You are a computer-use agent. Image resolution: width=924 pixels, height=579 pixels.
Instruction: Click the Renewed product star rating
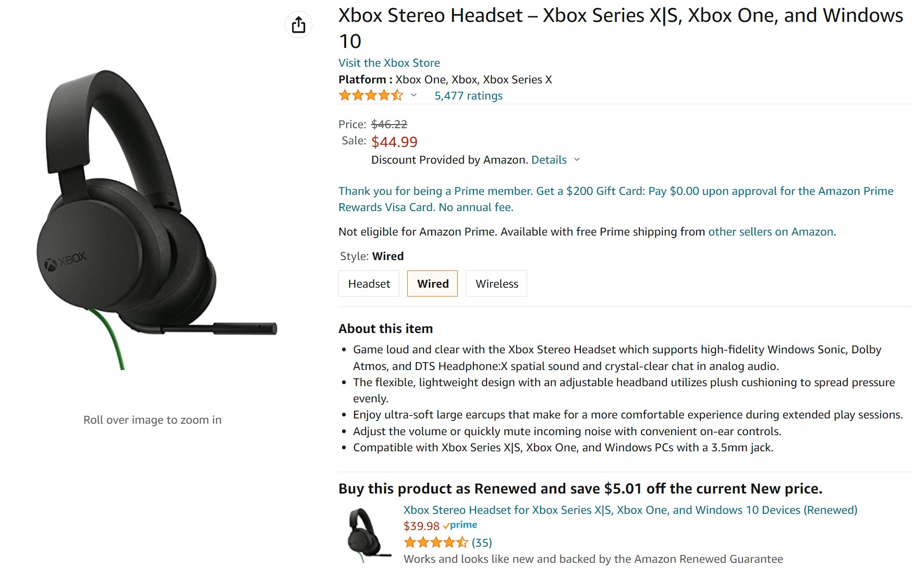pos(435,543)
